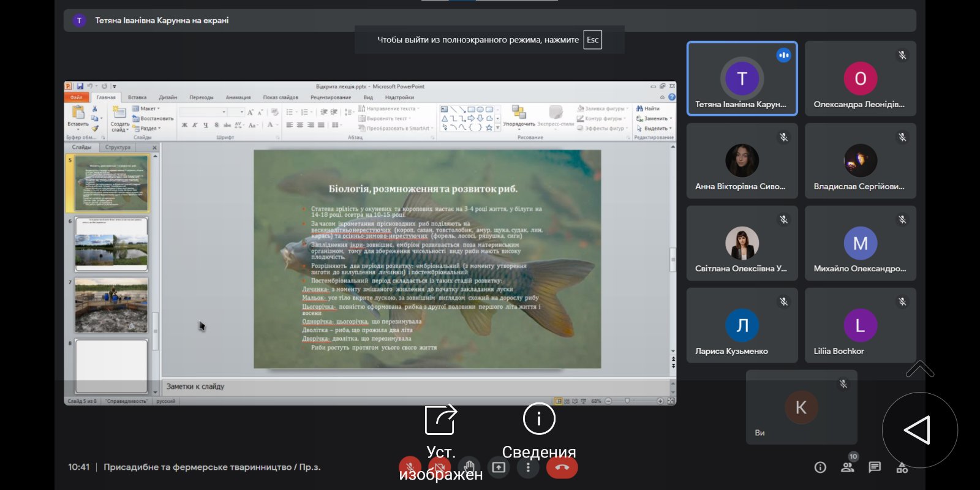Switch to Слайды thumbnails pane tab
The height and width of the screenshot is (490, 980).
(82, 147)
